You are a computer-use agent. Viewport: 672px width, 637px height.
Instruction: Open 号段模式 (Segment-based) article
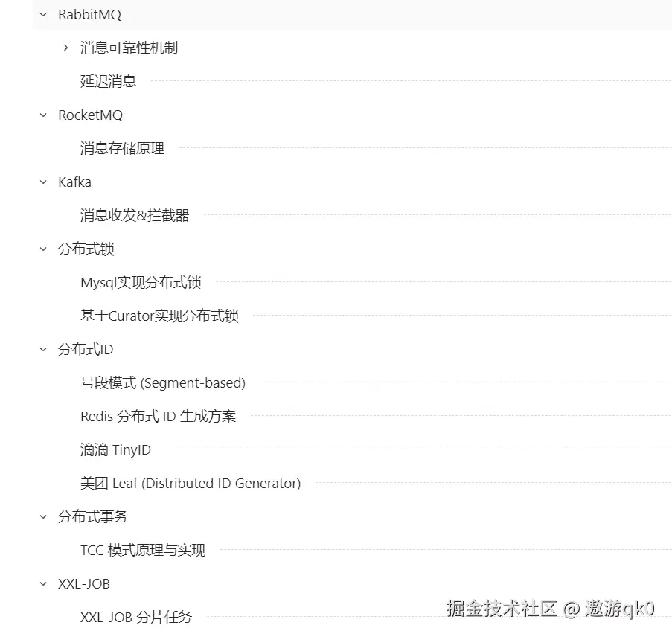tap(163, 382)
